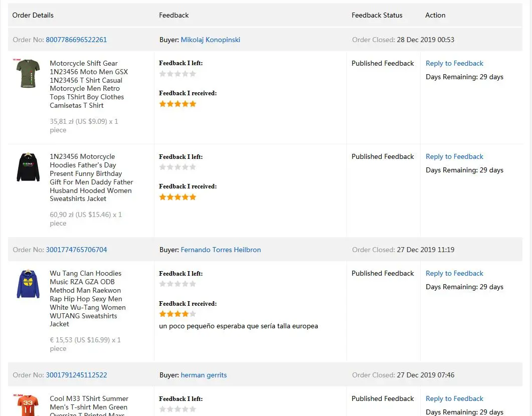Viewport: 532px width, 416px height.
Task: Click empty 'Feedback I left' stars for Wu Tang hoodie
Action: [x=178, y=284]
